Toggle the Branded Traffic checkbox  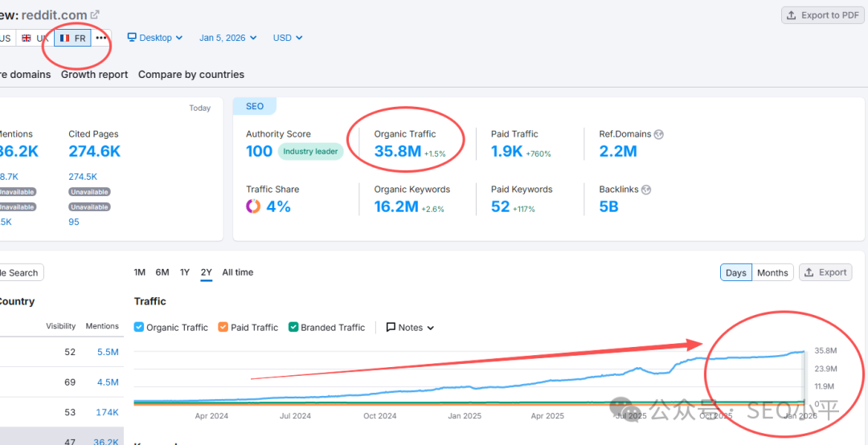tap(293, 328)
